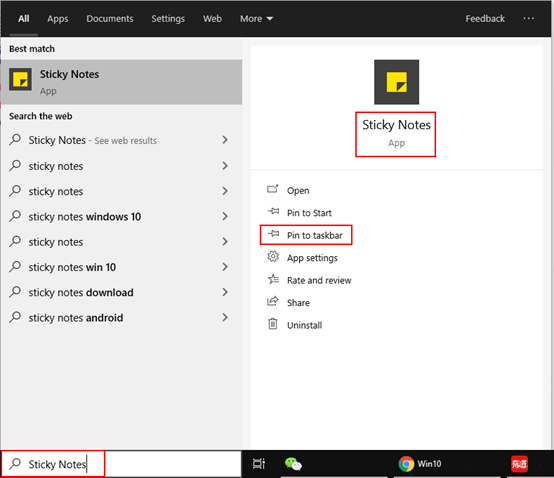Expand arrow for sticky notes windows 10
Viewport: 554px width, 478px height.
(225, 216)
